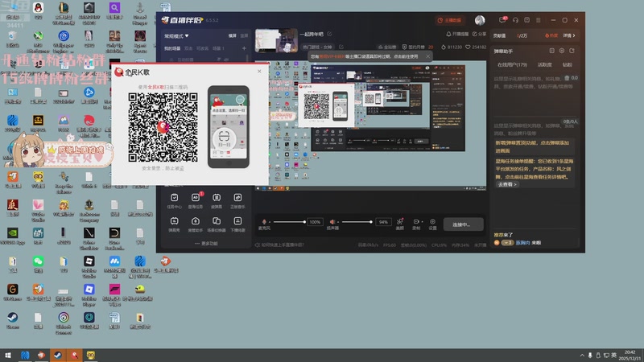Click the 英 input method indicator
Viewport: 644px width, 362px height.
tap(613, 356)
